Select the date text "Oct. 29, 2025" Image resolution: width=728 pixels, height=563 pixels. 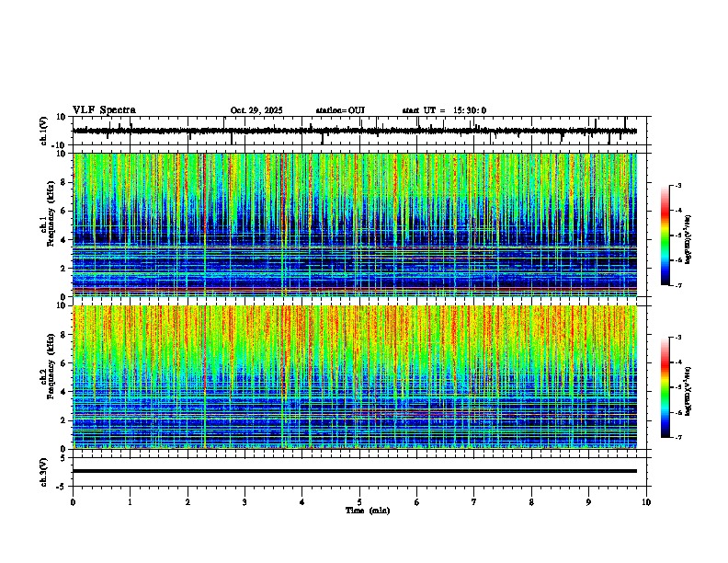(256, 110)
